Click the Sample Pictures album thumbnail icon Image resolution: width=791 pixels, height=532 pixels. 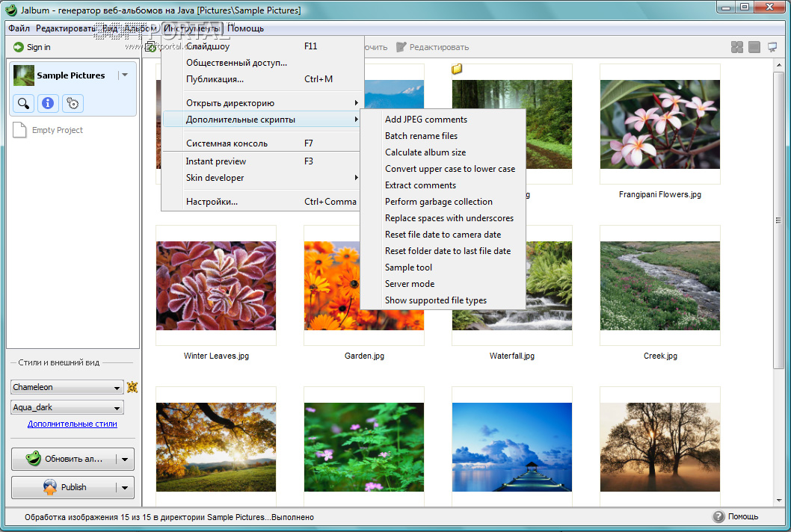tap(24, 75)
